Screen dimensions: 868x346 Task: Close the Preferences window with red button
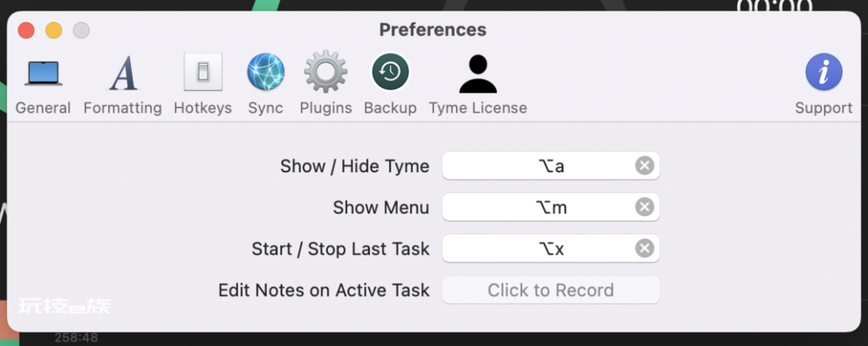pos(26,30)
